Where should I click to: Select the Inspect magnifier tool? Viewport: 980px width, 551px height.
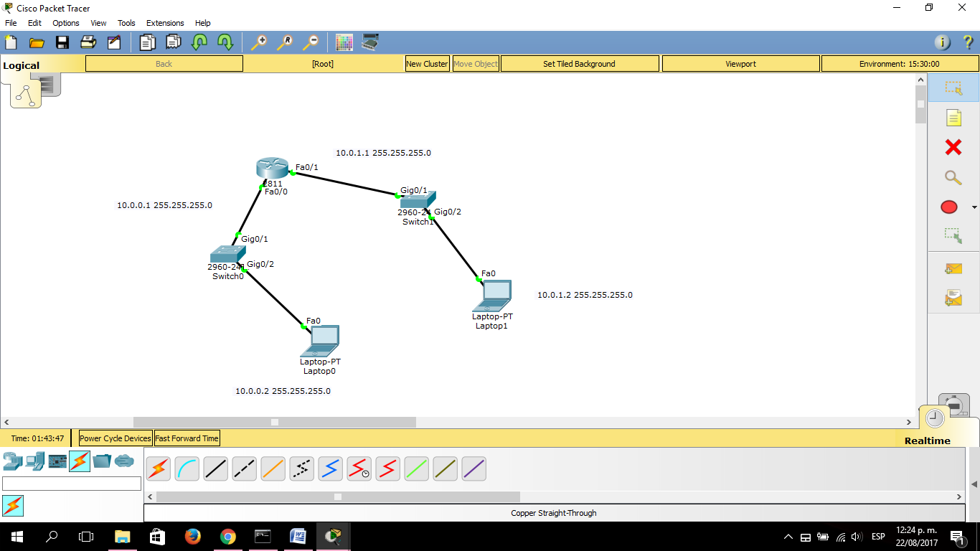[x=953, y=177]
